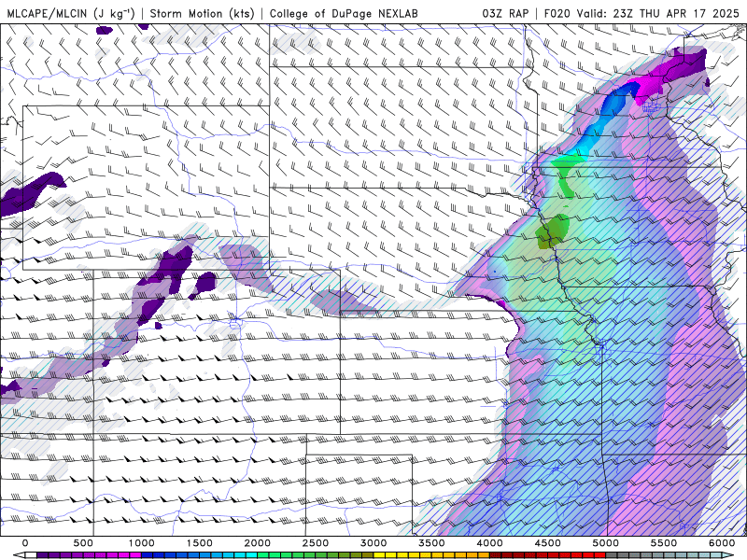Click the College of DuPage NEXLAB credit
747x560 pixels.
pos(344,13)
